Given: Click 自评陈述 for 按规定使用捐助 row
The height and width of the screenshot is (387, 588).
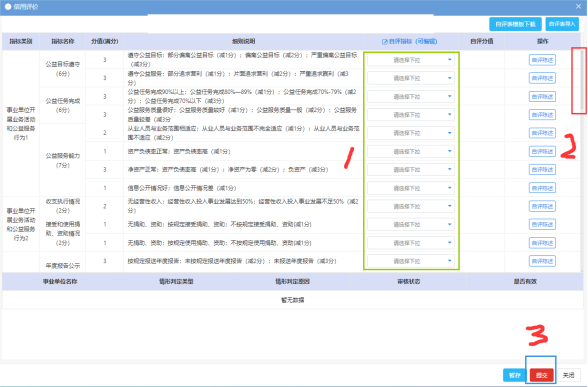Looking at the screenshot, I should point(542,243).
